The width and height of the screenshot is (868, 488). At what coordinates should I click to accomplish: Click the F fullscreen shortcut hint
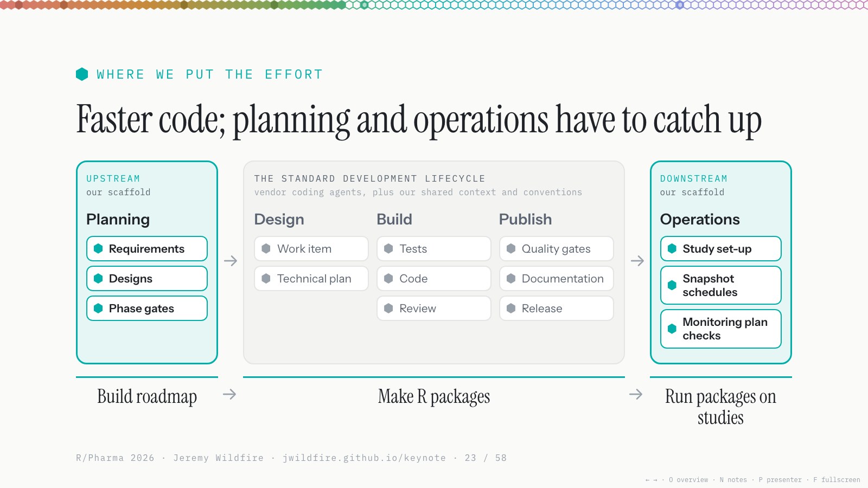(837, 480)
